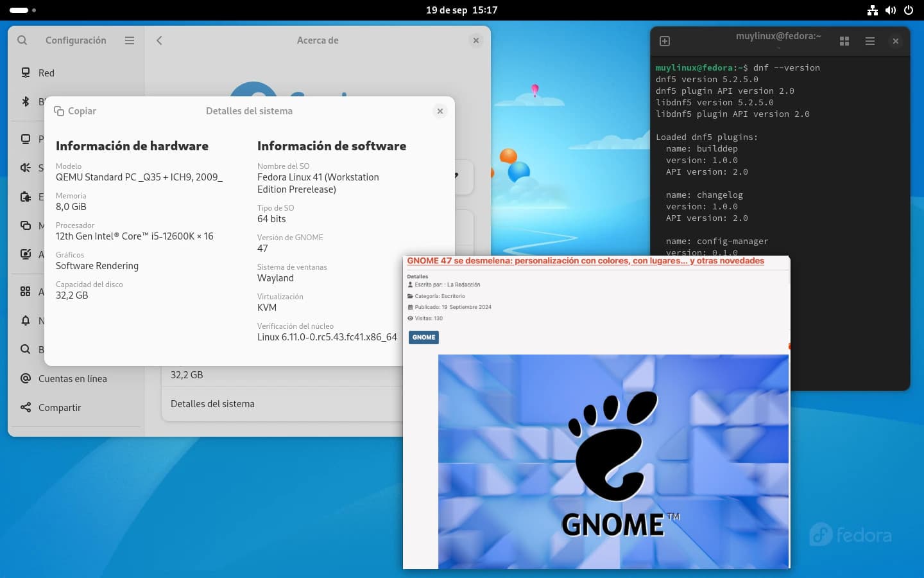Open Activities overview from top bar
The height and width of the screenshot is (578, 924).
(x=22, y=10)
